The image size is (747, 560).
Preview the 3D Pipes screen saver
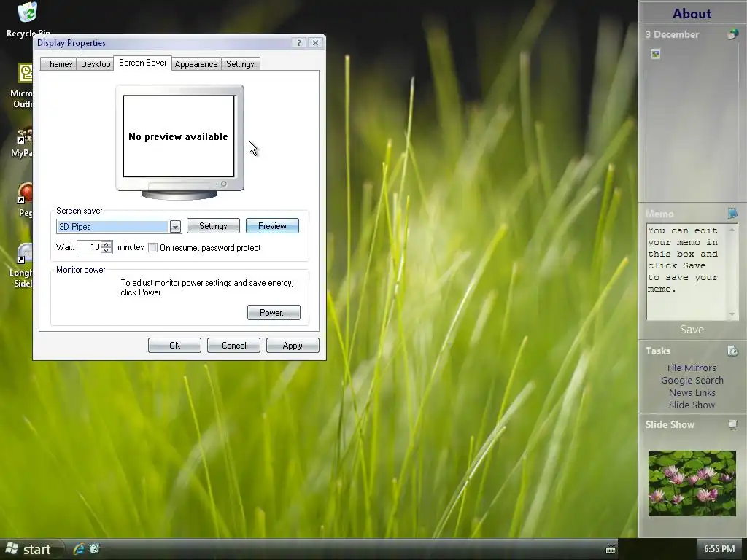[272, 226]
